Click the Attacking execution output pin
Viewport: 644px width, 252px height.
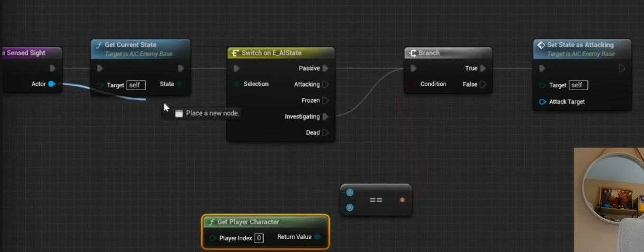tap(325, 84)
